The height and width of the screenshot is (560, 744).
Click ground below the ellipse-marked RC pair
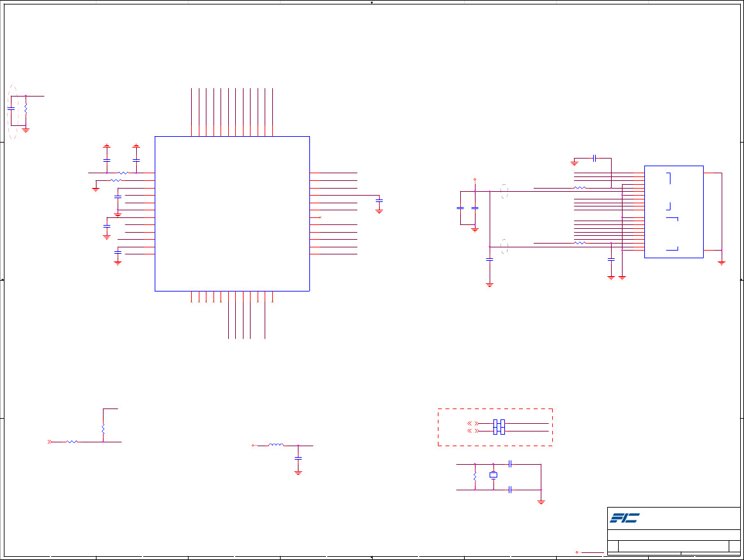[26, 130]
